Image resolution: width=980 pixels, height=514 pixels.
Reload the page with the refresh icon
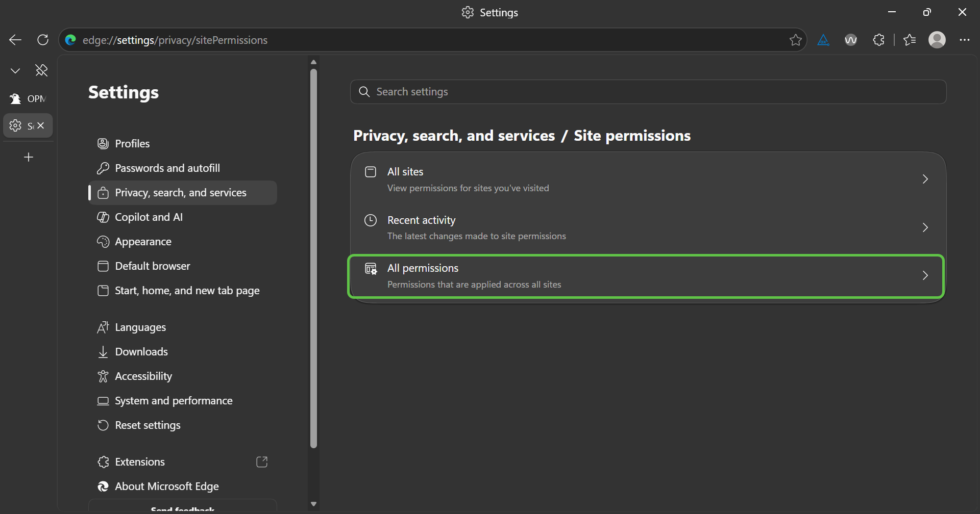43,40
